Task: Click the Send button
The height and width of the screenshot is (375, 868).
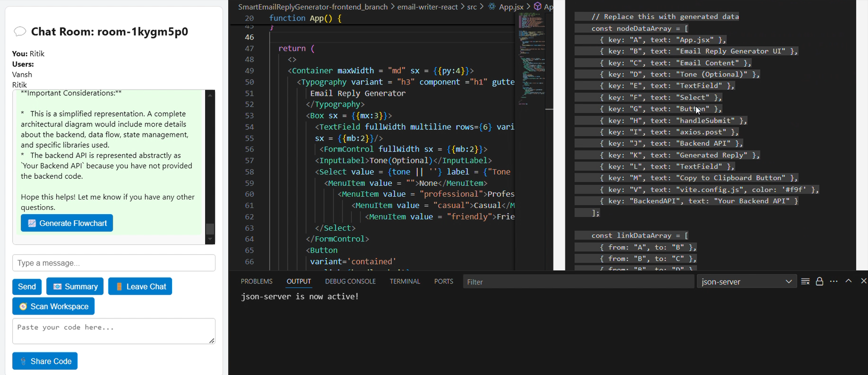Action: pos(27,286)
